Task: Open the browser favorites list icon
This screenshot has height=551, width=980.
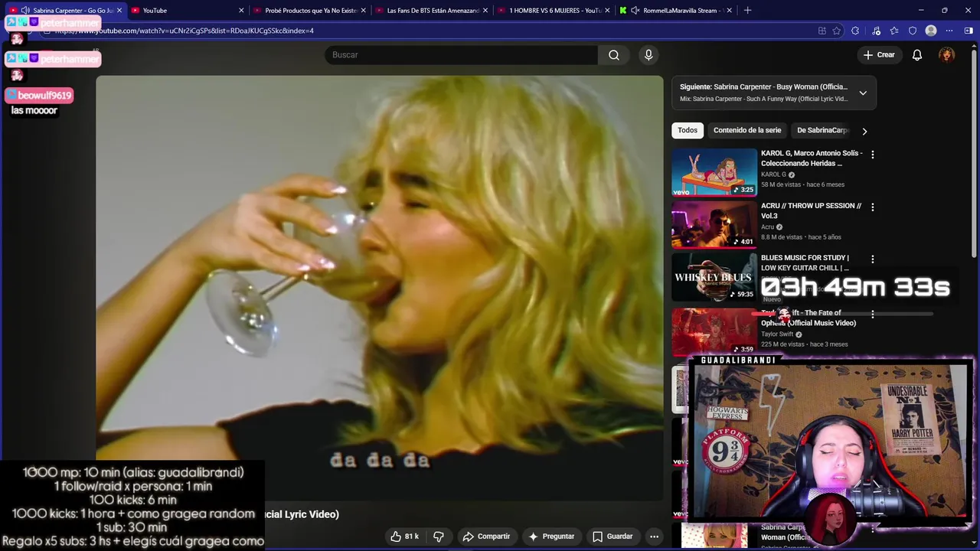Action: coord(894,31)
